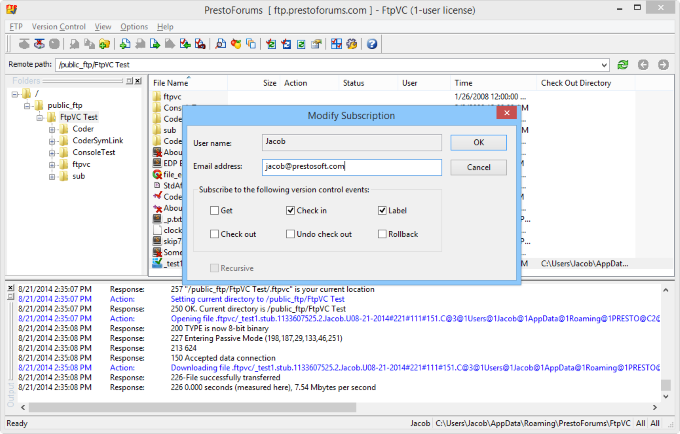Click the output log scroll-up arrow
The height and width of the screenshot is (434, 680).
666,290
